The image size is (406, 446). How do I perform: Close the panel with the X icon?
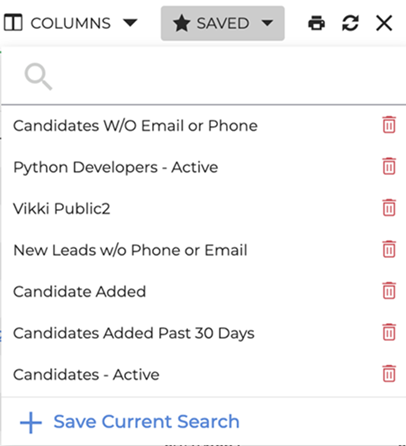(x=384, y=23)
